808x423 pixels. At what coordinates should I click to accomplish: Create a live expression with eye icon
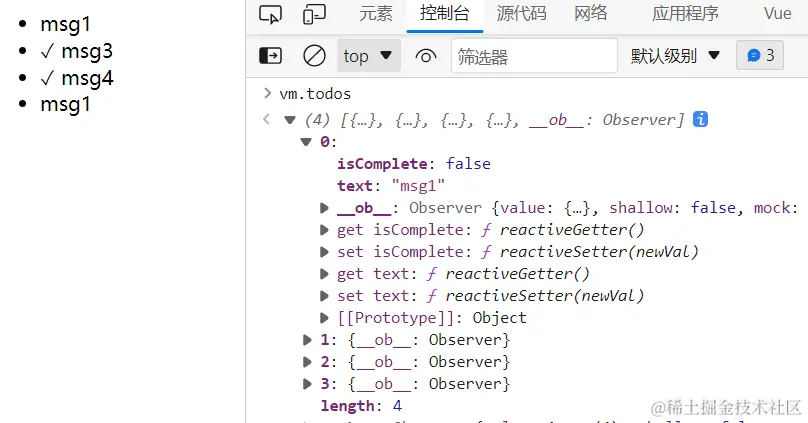pos(426,56)
